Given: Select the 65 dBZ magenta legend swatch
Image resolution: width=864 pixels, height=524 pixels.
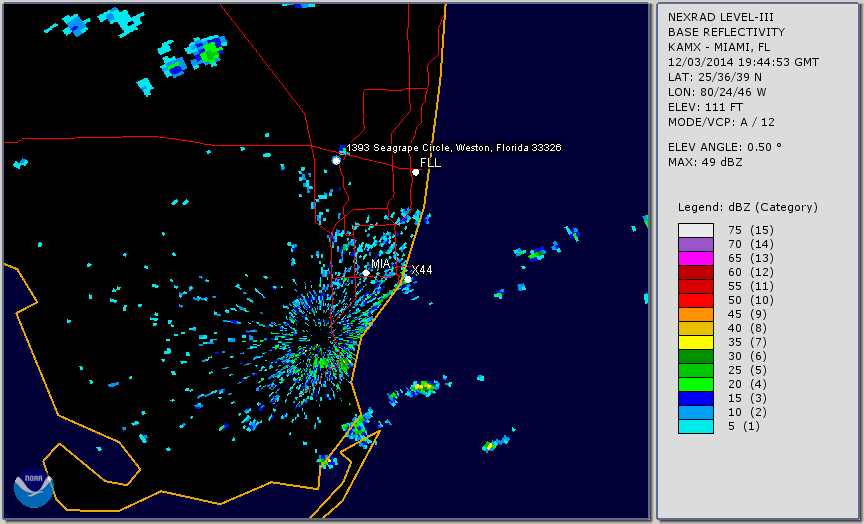Looking at the screenshot, I should click(696, 258).
